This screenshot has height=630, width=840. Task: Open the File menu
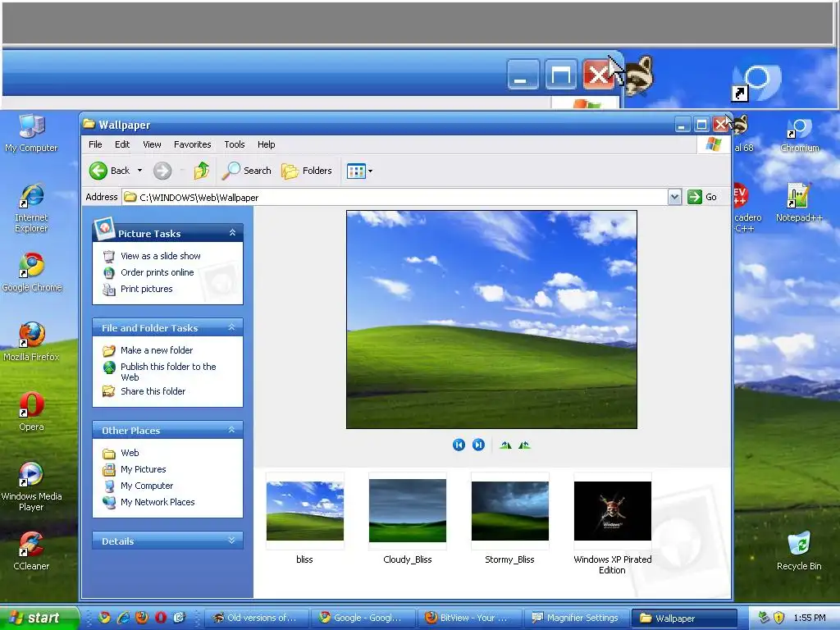95,144
